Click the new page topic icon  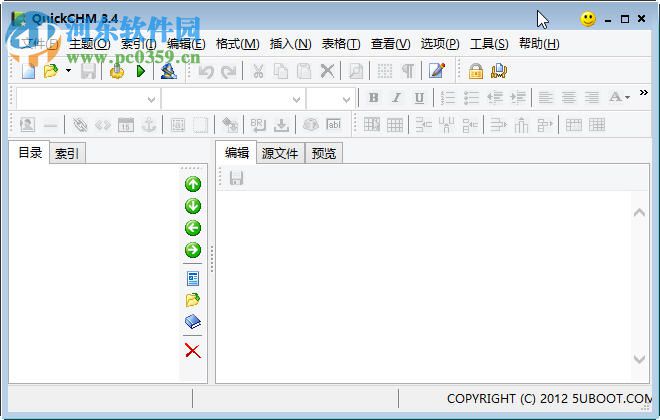pyautogui.click(x=193, y=278)
